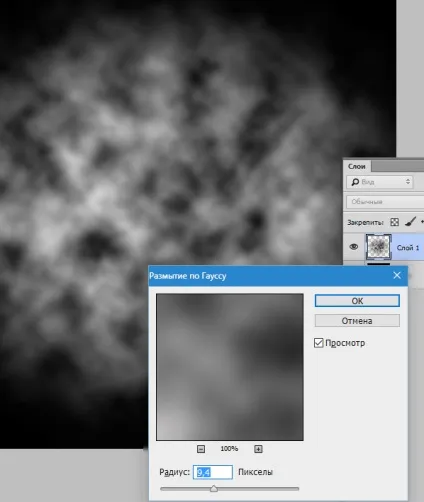
Task: Switch to the Слои panel tab
Action: click(357, 166)
